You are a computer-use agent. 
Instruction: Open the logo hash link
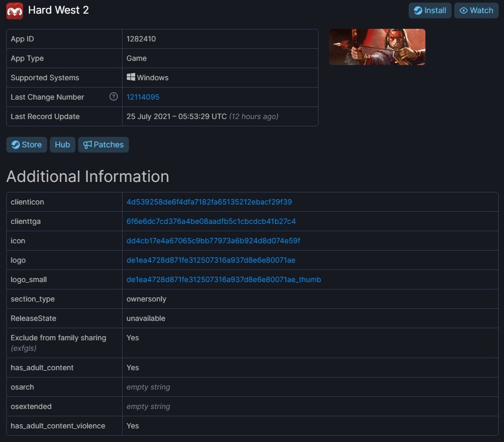tap(211, 260)
